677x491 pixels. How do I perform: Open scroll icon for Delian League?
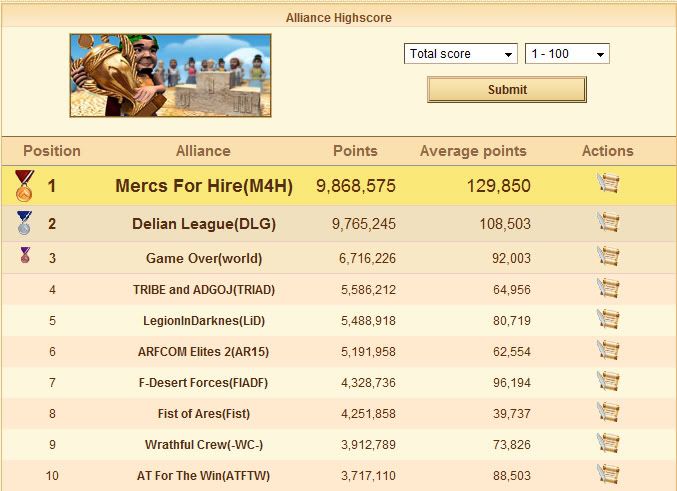[608, 222]
